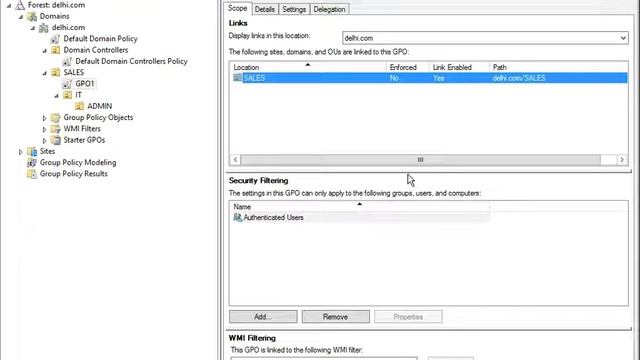Expand the Sites node
The image size is (640, 360).
(21, 152)
